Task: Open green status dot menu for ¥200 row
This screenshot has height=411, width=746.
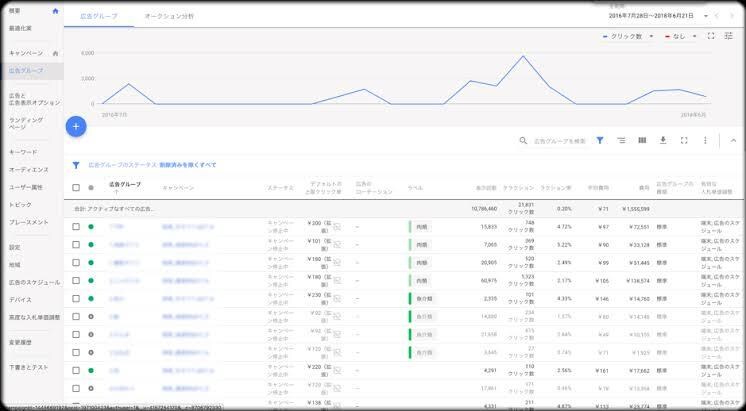Action: (x=91, y=226)
